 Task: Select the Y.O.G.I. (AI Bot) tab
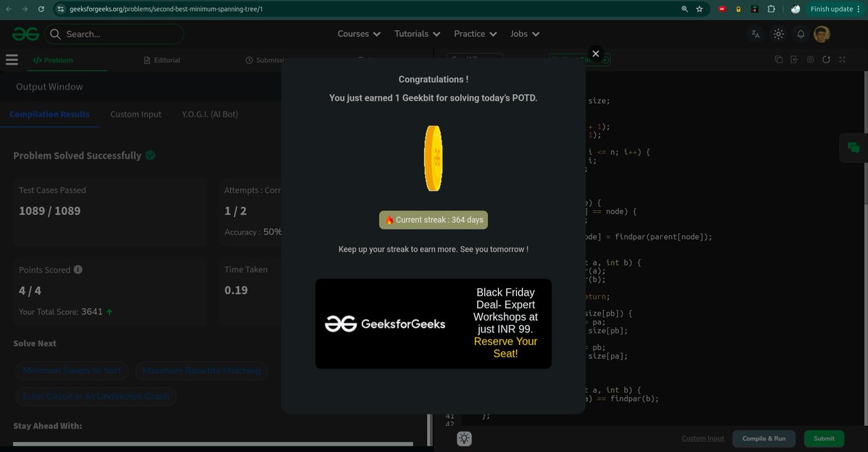click(x=210, y=114)
